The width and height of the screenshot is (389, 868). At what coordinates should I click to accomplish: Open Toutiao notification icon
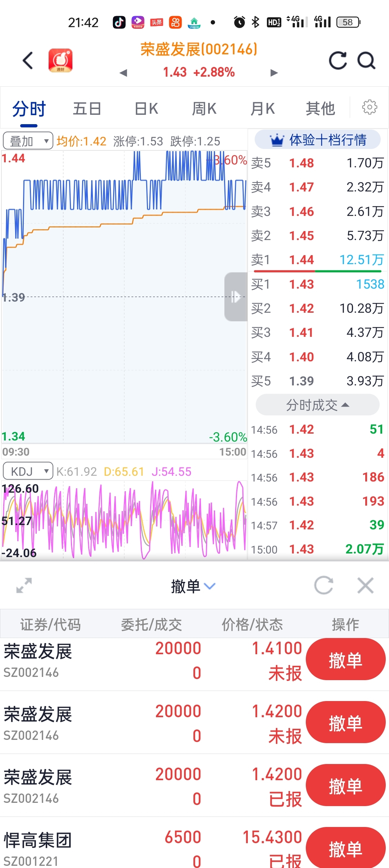[x=157, y=22]
